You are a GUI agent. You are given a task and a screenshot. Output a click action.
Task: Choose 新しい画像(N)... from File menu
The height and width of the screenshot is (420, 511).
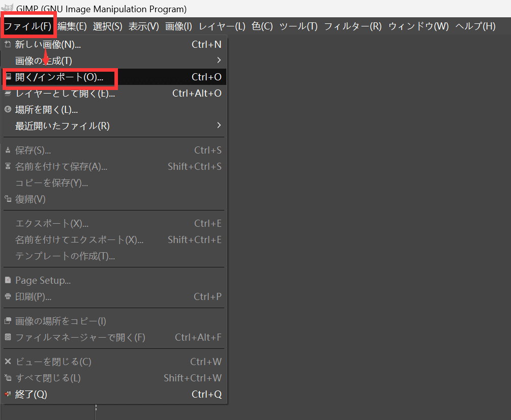[x=114, y=44]
